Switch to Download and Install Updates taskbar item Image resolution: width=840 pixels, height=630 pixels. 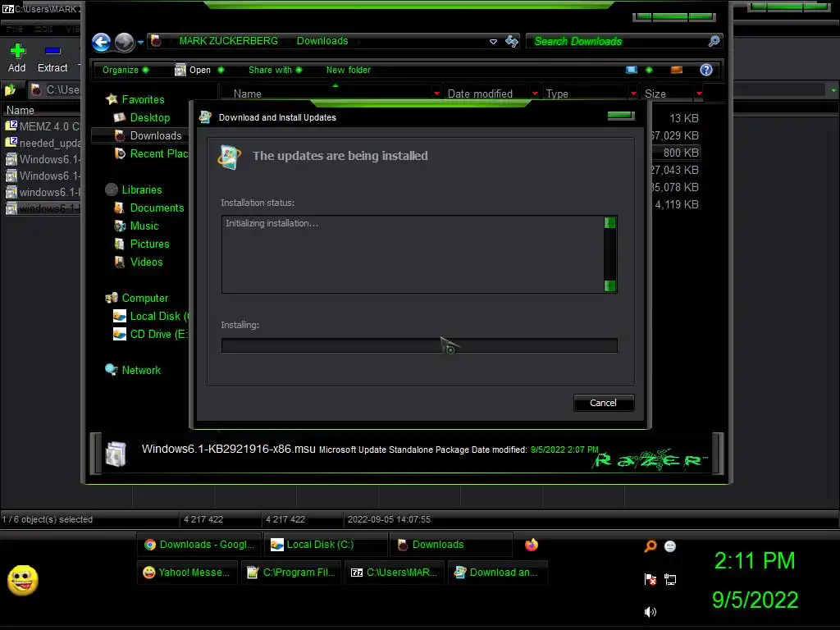tap(498, 573)
